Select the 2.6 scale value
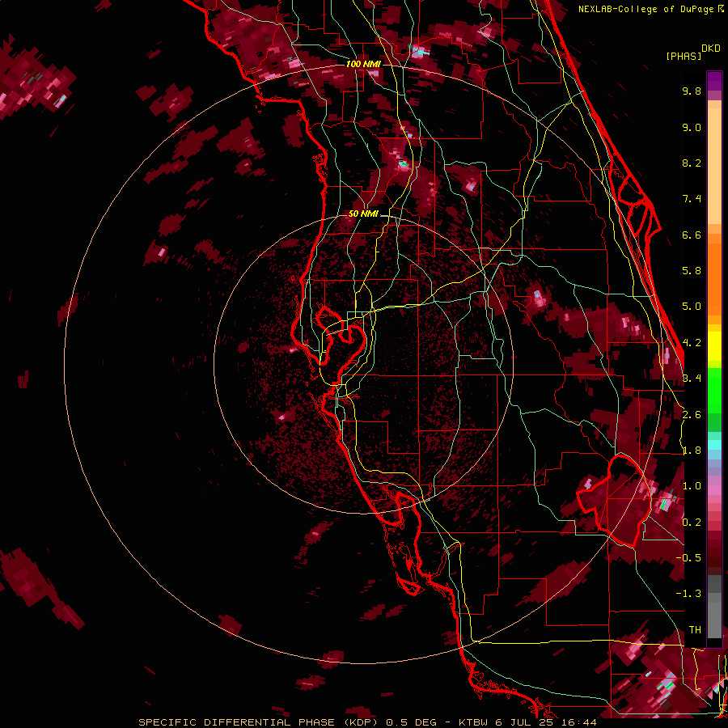The height and width of the screenshot is (728, 728). tap(692, 415)
